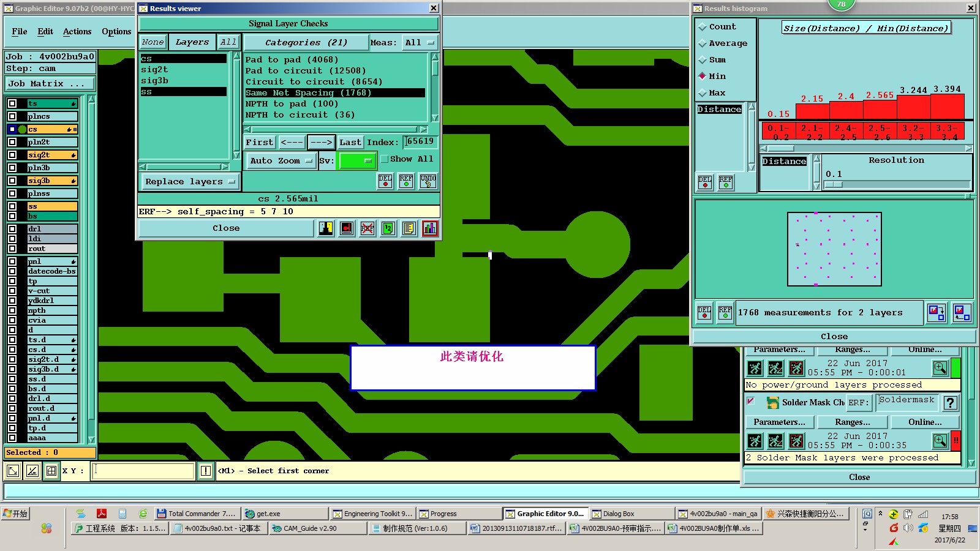Select Average radio in Results histogram
The height and width of the screenshot is (551, 980).
pos(703,43)
